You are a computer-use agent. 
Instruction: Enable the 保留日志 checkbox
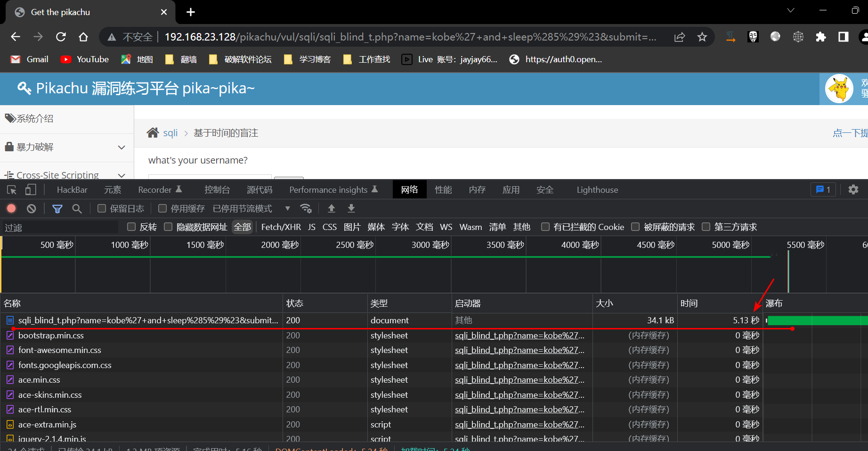[102, 208]
